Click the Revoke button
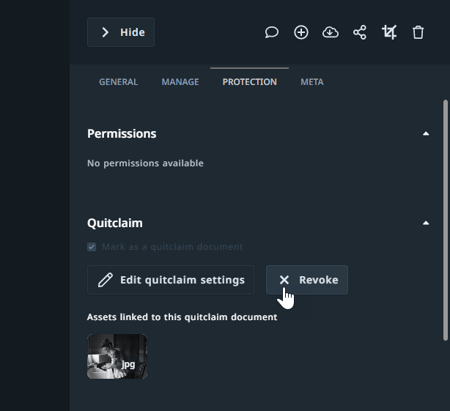 pyautogui.click(x=307, y=280)
